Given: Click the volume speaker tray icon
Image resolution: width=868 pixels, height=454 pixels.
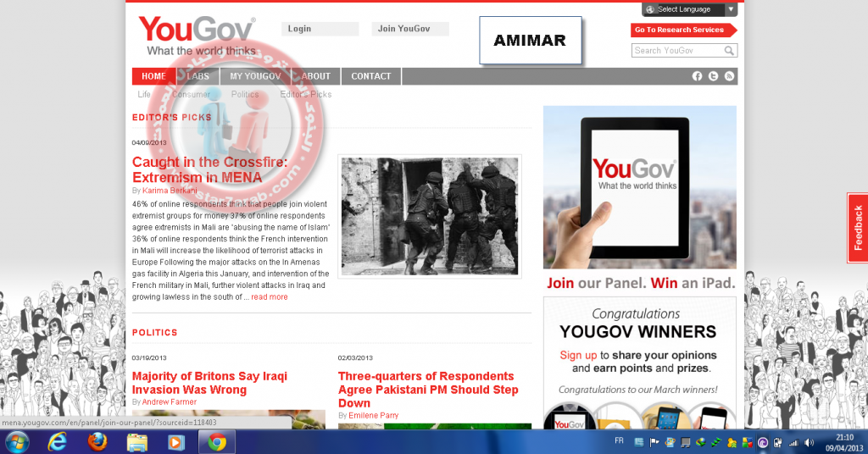Looking at the screenshot, I should [x=809, y=442].
